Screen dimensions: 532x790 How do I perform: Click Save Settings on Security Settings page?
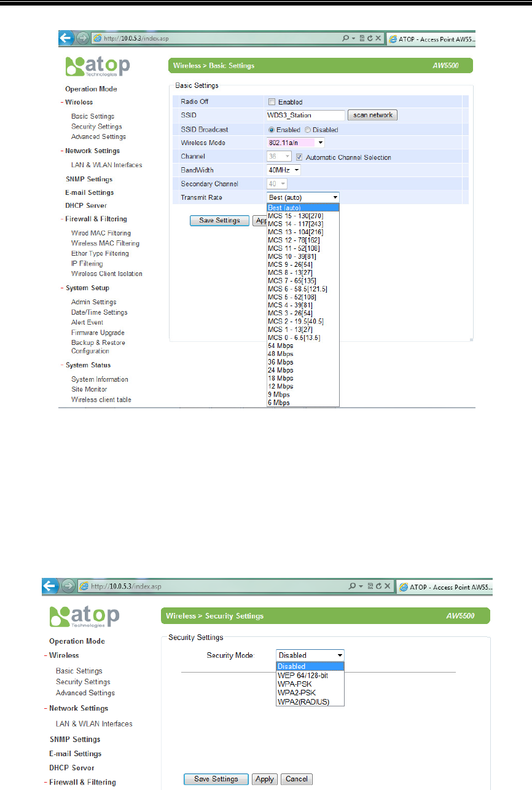pyautogui.click(x=216, y=779)
